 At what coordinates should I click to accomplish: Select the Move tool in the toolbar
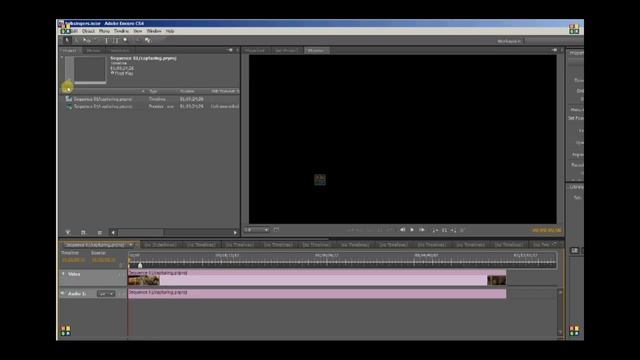pyautogui.click(x=86, y=40)
